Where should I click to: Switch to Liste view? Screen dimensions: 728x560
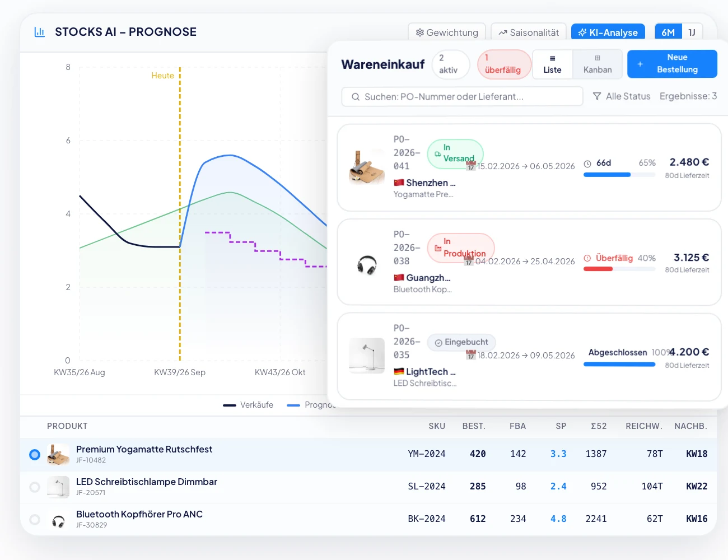coord(552,64)
